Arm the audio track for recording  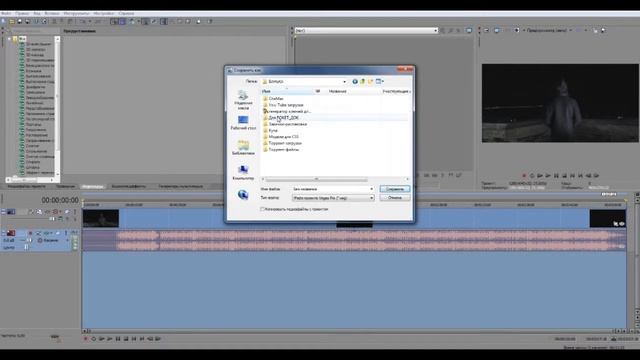[30, 233]
